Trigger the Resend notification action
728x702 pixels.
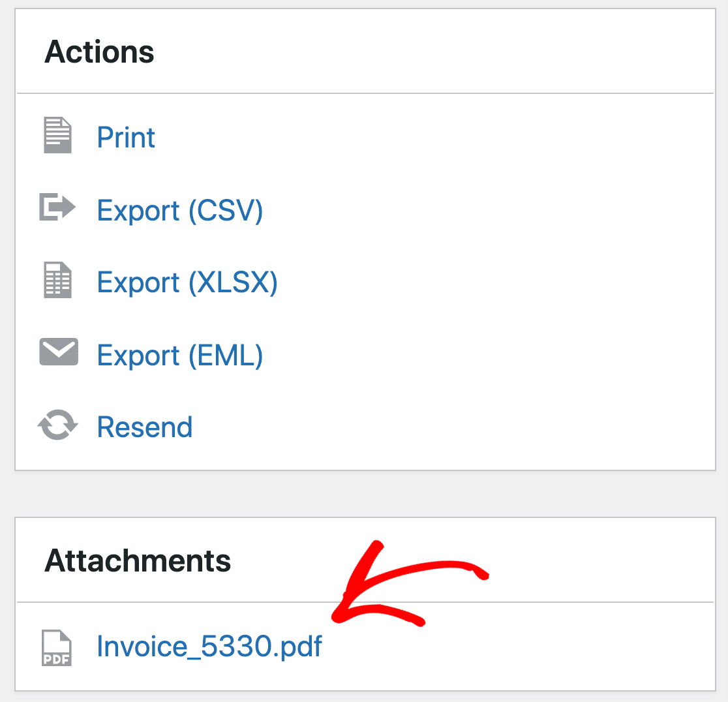[x=144, y=427]
